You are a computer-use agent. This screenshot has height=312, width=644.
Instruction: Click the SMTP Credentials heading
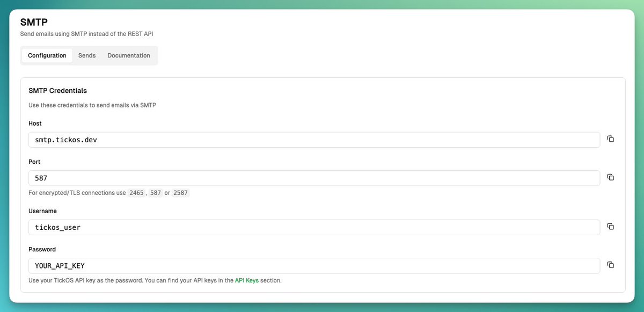click(x=58, y=91)
